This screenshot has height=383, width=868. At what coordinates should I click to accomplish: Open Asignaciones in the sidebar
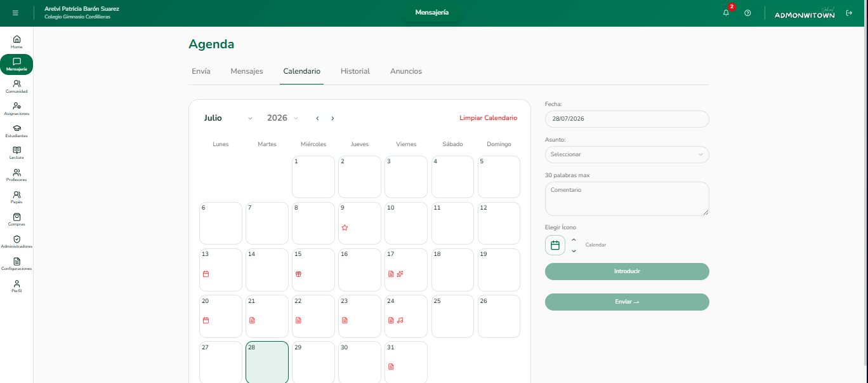(x=16, y=109)
